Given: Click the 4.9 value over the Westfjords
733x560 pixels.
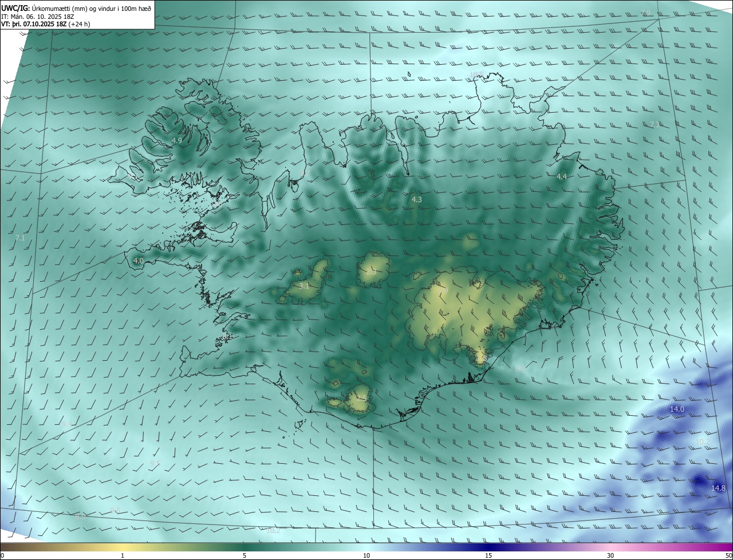Looking at the screenshot, I should (x=177, y=140).
